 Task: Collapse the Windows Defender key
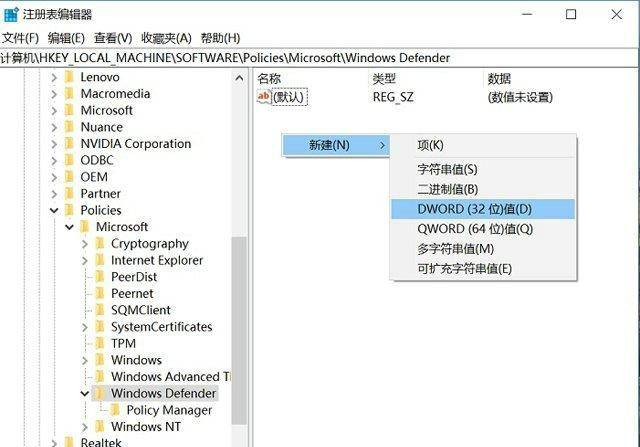coord(84,394)
